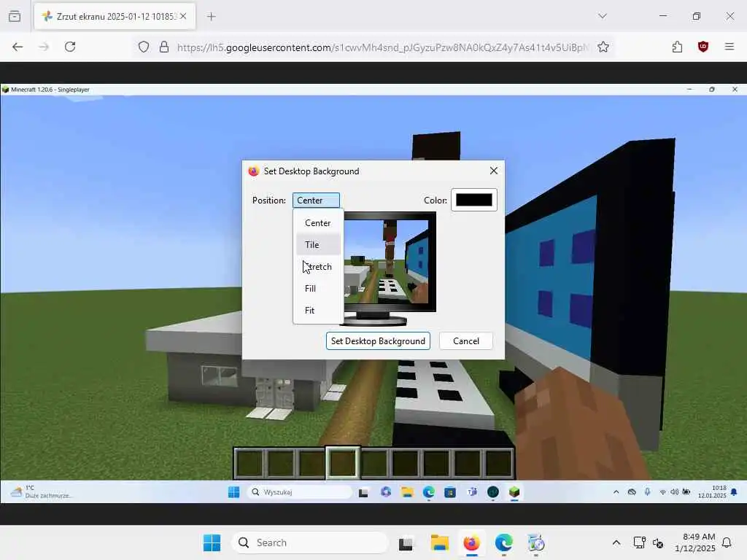Select the Zrzut ekranu 2025-01-12 tab
Screen dimensions: 747x560
(115, 16)
